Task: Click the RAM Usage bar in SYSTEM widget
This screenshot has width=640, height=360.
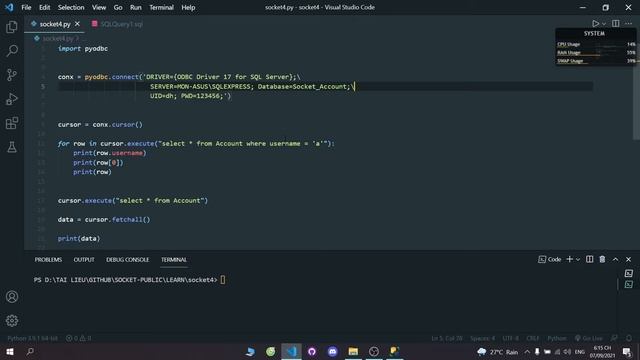Action: point(596,53)
